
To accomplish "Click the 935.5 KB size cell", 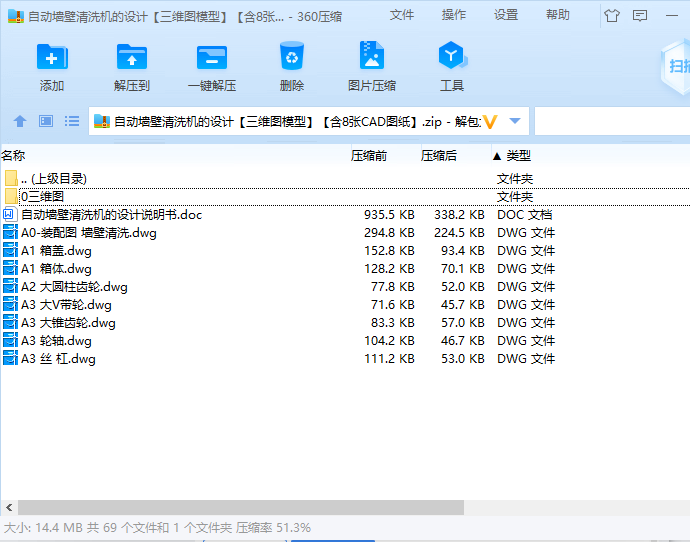I will [389, 215].
